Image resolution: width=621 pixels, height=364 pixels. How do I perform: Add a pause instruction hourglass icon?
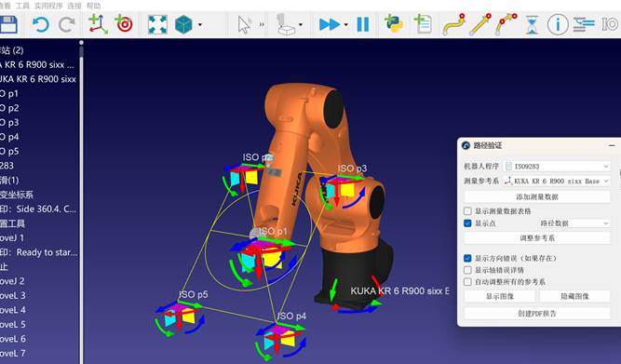532,24
